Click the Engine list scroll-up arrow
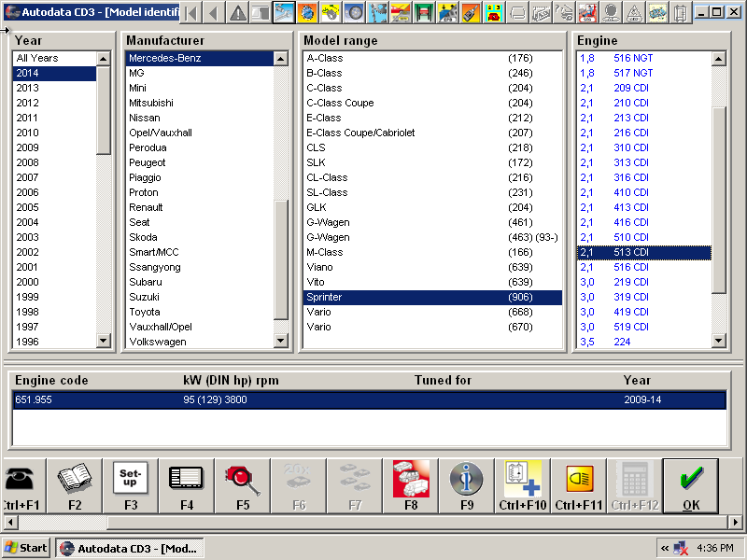The width and height of the screenshot is (747, 560). (719, 59)
